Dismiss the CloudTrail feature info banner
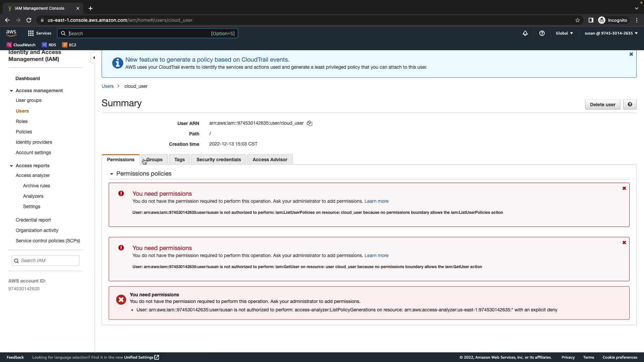The image size is (644, 362). point(631,54)
